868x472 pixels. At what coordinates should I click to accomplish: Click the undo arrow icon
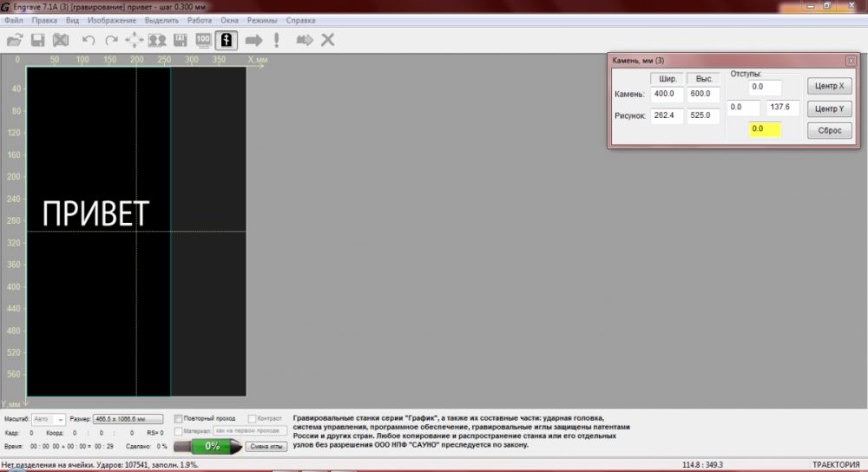pyautogui.click(x=88, y=40)
